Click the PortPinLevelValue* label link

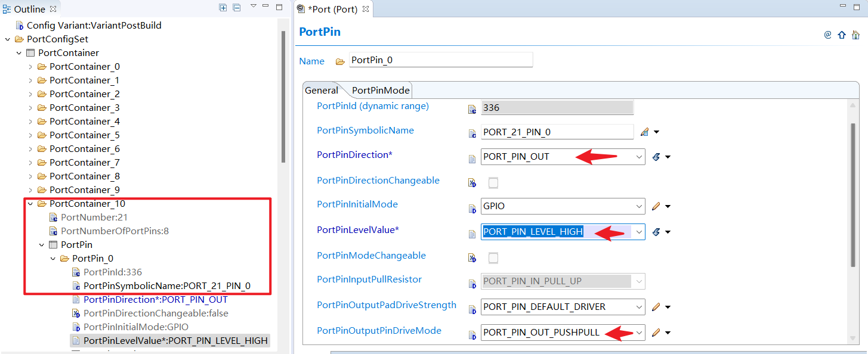coord(358,230)
